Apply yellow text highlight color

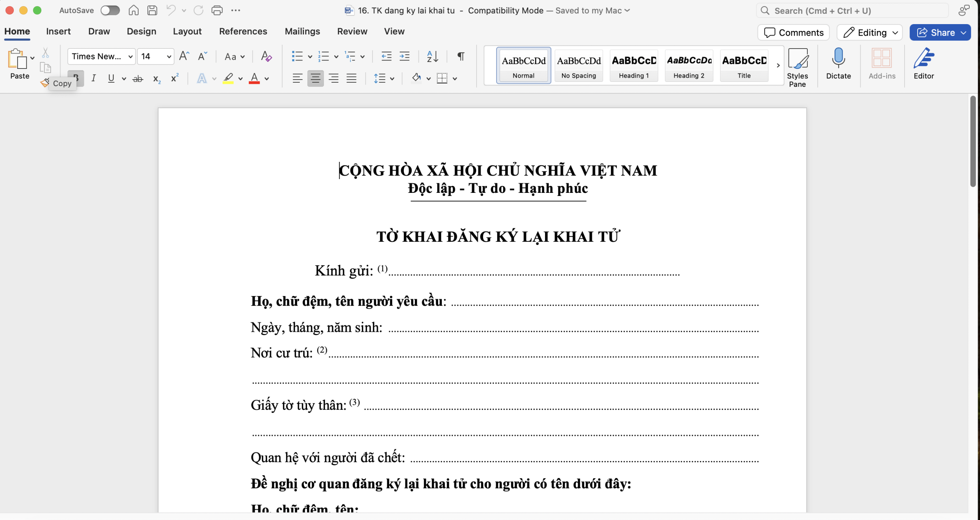[x=228, y=78]
